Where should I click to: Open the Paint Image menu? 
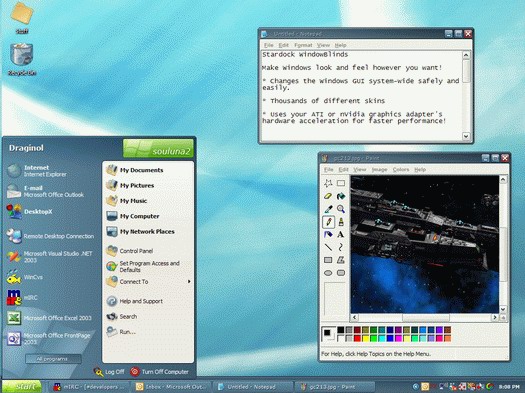click(x=379, y=169)
